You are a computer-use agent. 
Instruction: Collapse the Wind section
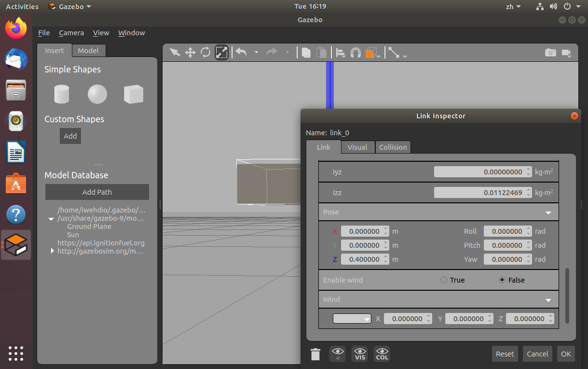pyautogui.click(x=548, y=300)
